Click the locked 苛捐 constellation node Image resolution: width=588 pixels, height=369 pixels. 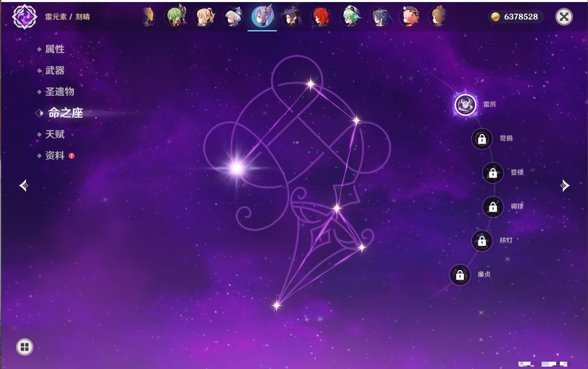click(482, 139)
